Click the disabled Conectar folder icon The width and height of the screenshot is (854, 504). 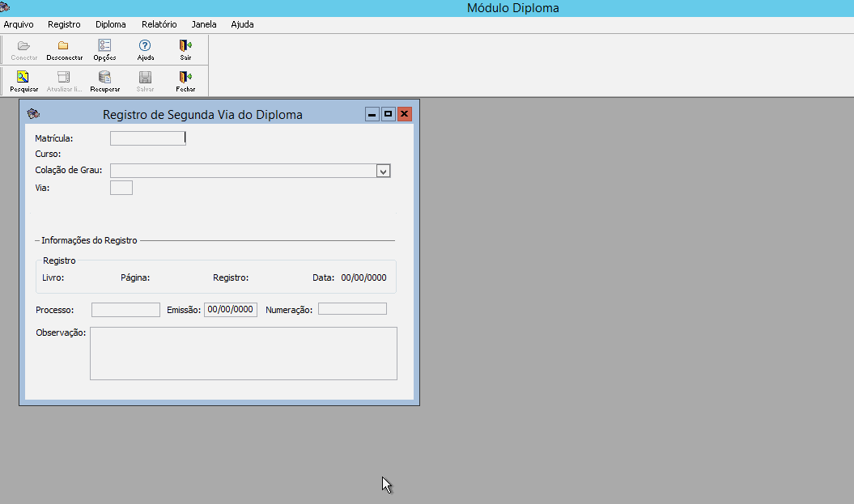23,46
